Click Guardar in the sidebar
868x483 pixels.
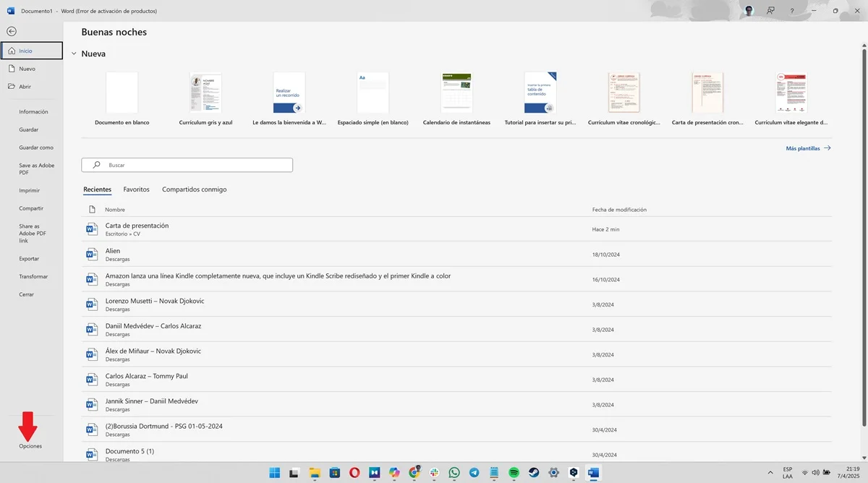pyautogui.click(x=29, y=130)
